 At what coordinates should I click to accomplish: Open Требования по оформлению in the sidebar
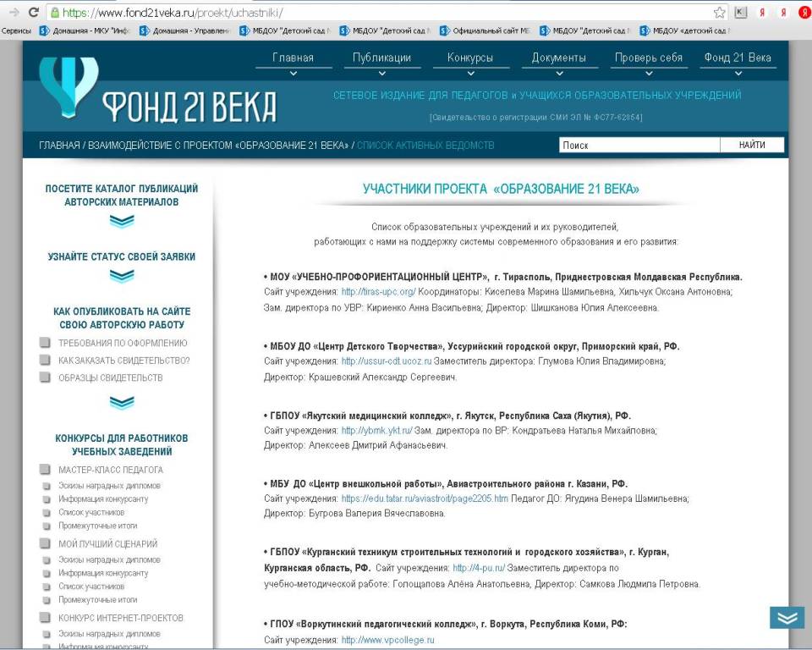[x=123, y=343]
